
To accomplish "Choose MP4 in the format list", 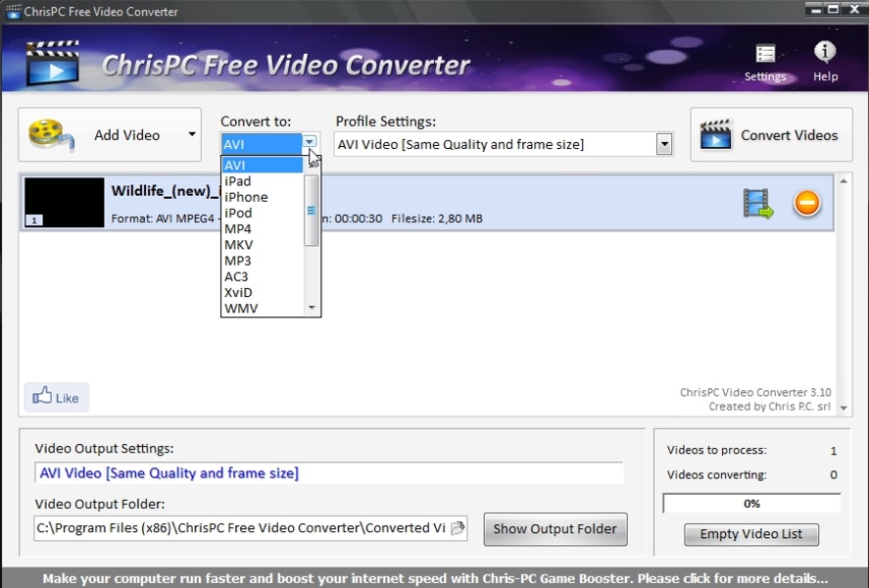I will click(238, 229).
